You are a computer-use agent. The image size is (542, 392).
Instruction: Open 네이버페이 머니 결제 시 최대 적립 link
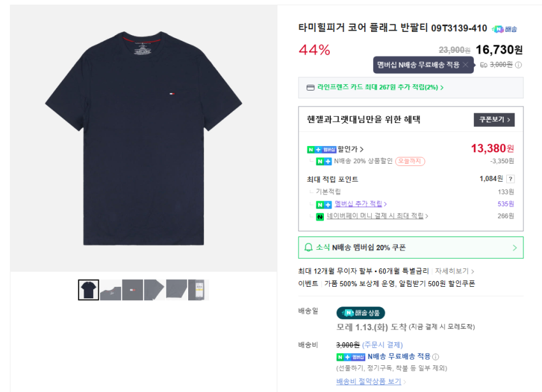377,217
